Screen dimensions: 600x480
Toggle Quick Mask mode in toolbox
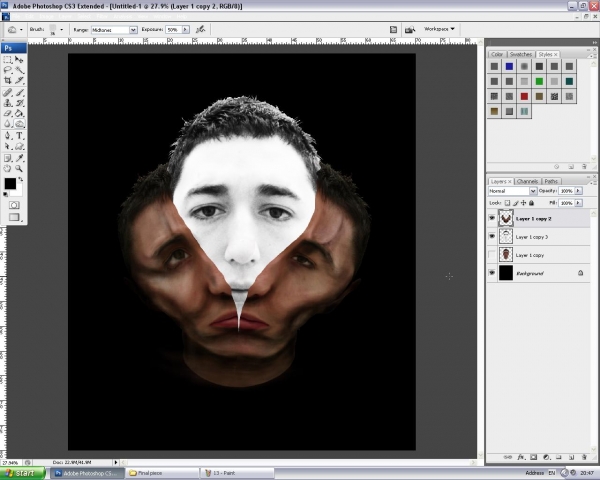click(14, 205)
